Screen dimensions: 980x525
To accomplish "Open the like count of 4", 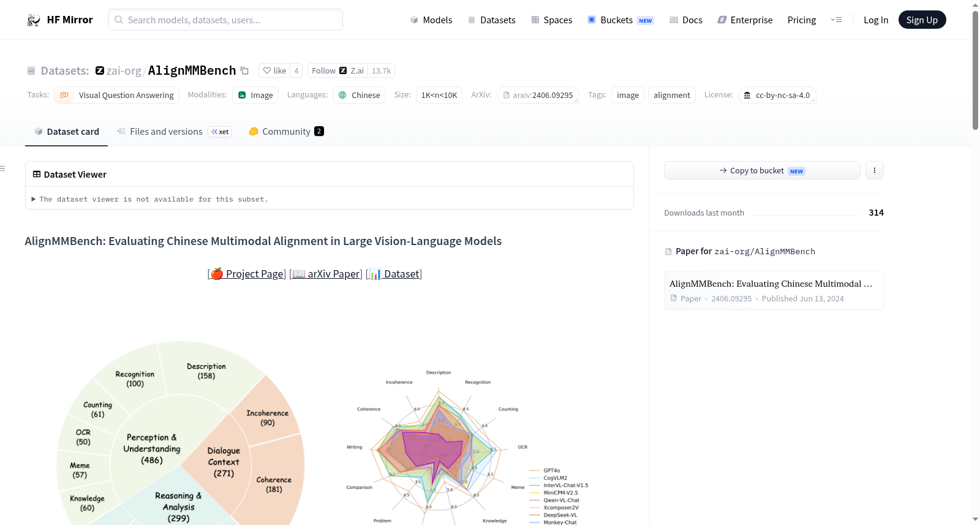I will tap(296, 70).
